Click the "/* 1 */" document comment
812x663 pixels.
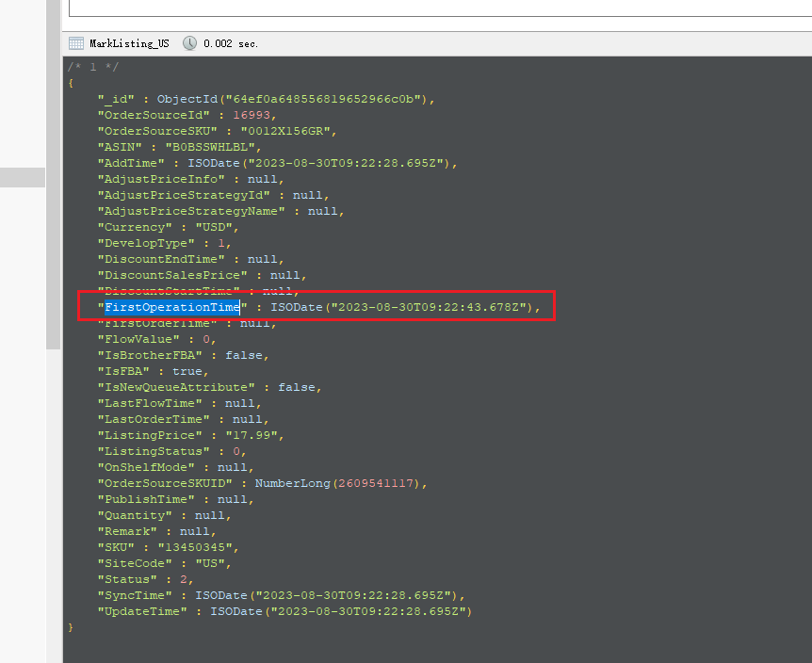tap(93, 67)
